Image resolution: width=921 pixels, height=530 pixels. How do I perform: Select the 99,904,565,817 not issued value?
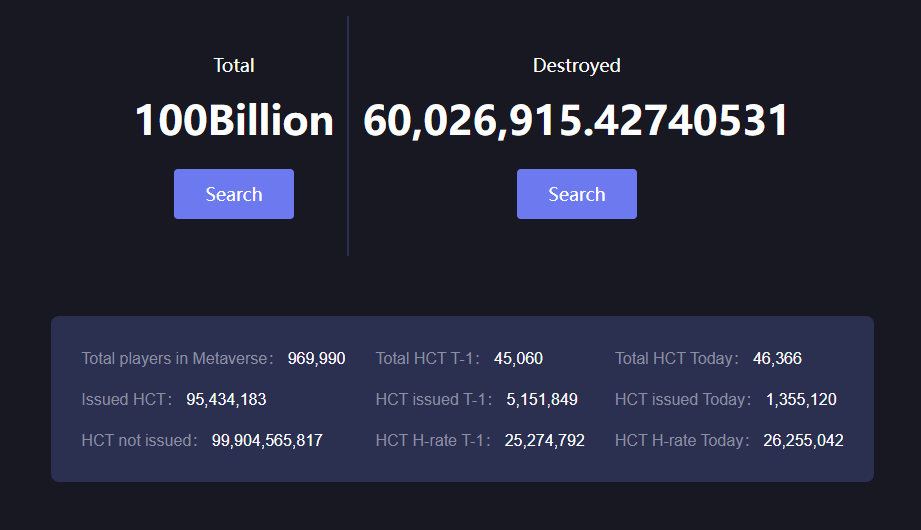pyautogui.click(x=267, y=441)
